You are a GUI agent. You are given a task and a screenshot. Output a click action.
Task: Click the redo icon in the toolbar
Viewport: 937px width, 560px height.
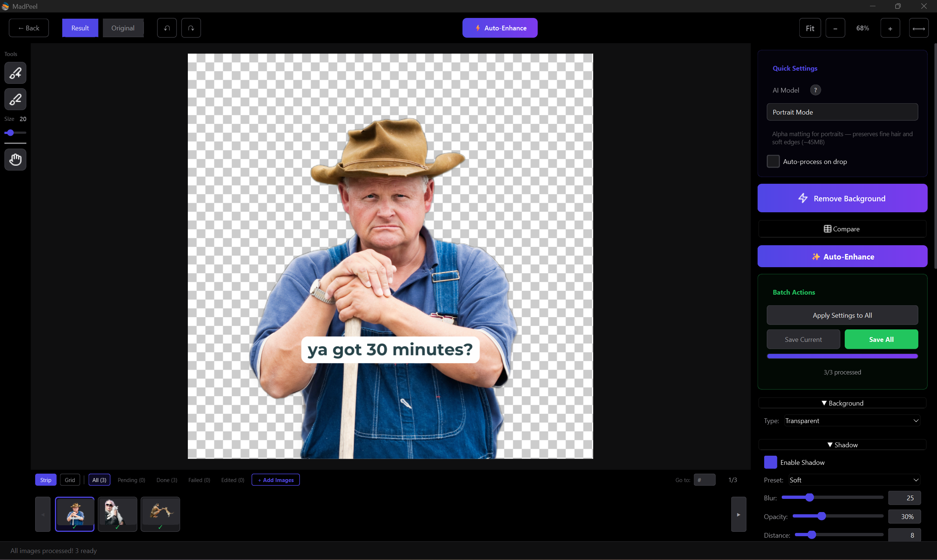click(191, 27)
